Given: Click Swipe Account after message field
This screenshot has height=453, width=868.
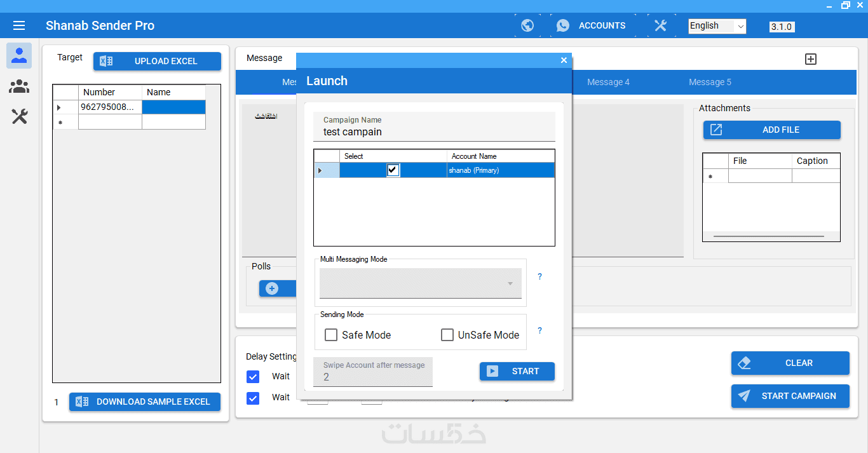Looking at the screenshot, I should point(373,372).
